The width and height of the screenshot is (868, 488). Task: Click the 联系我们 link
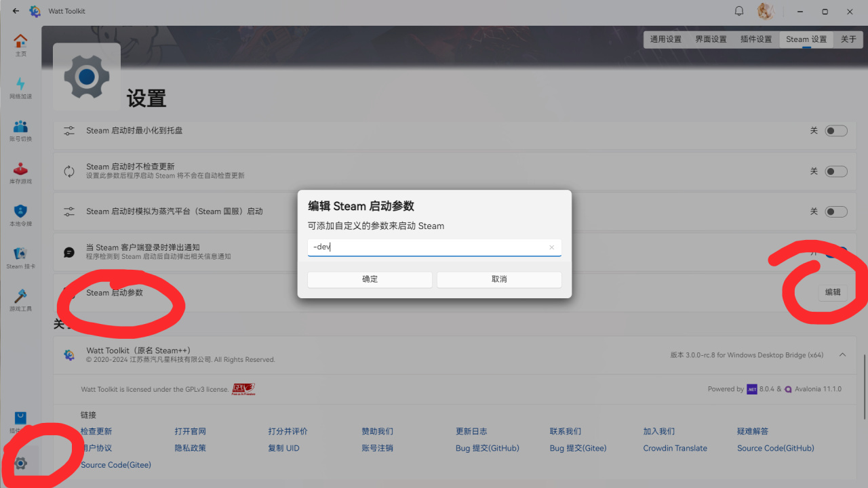[565, 431]
